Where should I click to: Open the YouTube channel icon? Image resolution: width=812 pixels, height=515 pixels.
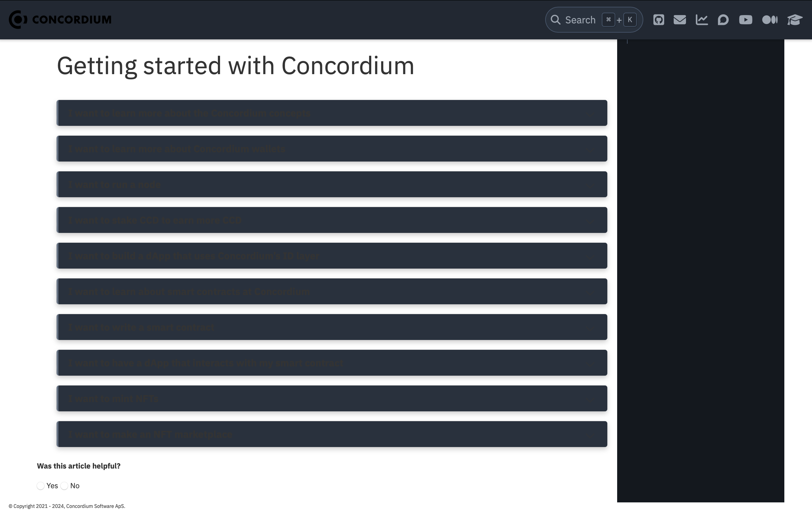(x=745, y=20)
